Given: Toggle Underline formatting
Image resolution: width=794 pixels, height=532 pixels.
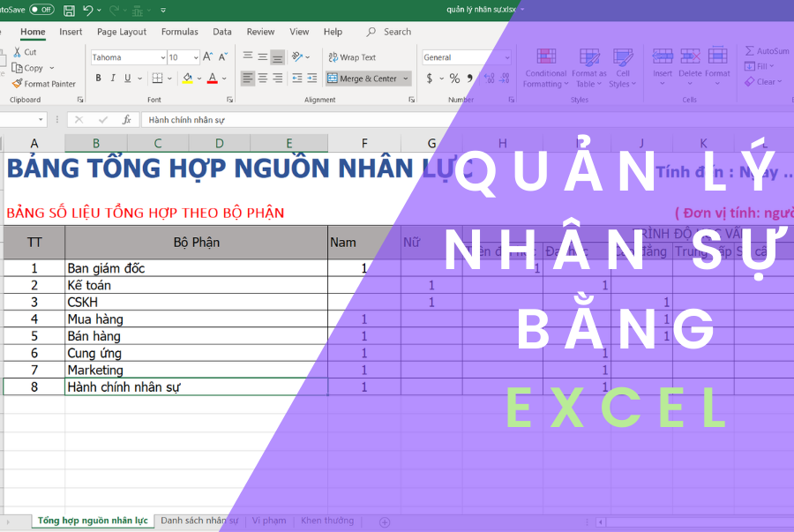Looking at the screenshot, I should [128, 78].
